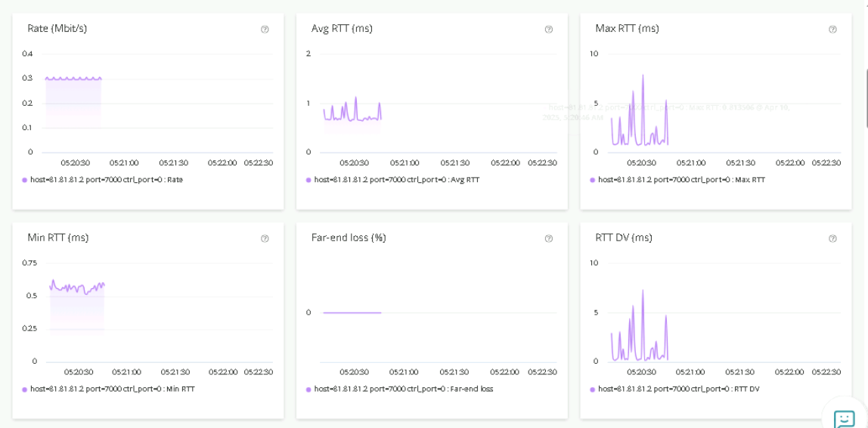Viewport: 868px width, 428px height.
Task: Hide the Avg RTT series via legend
Action: (396, 180)
